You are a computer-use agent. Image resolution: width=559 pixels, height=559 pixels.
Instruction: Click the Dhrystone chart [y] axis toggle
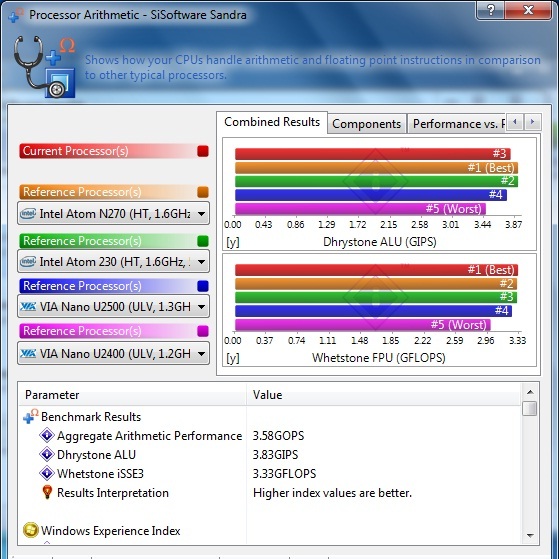233,242
